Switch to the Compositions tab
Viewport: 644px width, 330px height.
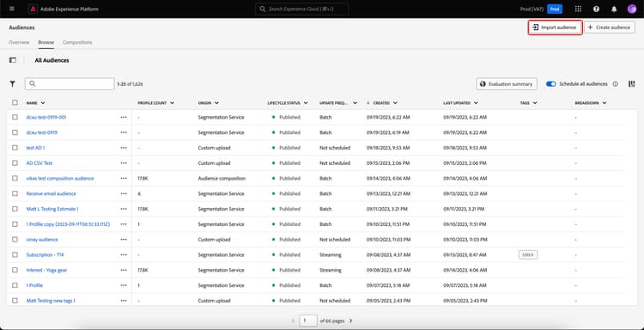point(77,42)
